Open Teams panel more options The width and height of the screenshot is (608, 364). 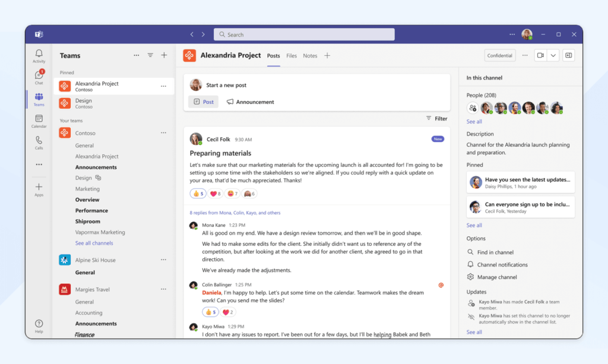(137, 55)
